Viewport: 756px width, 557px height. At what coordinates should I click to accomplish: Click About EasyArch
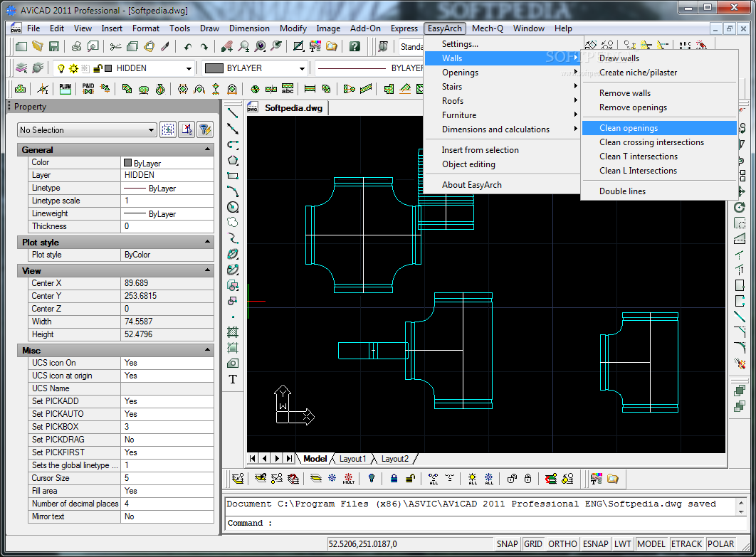502,184
